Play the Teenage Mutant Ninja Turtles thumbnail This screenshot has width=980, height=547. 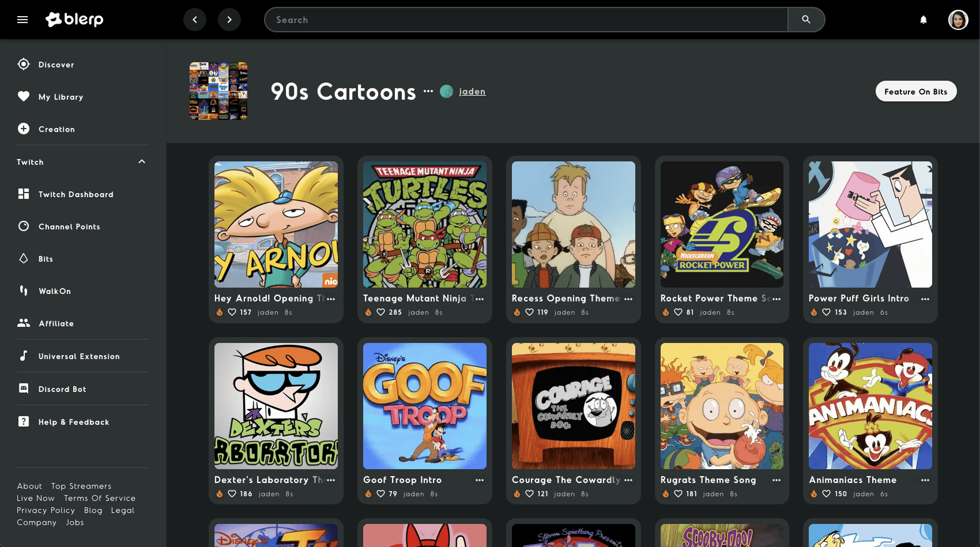click(425, 224)
